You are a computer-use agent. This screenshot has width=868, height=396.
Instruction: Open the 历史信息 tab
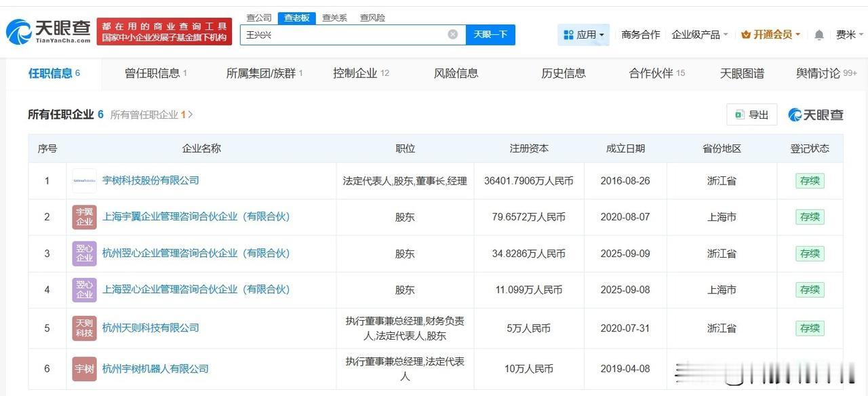564,73
